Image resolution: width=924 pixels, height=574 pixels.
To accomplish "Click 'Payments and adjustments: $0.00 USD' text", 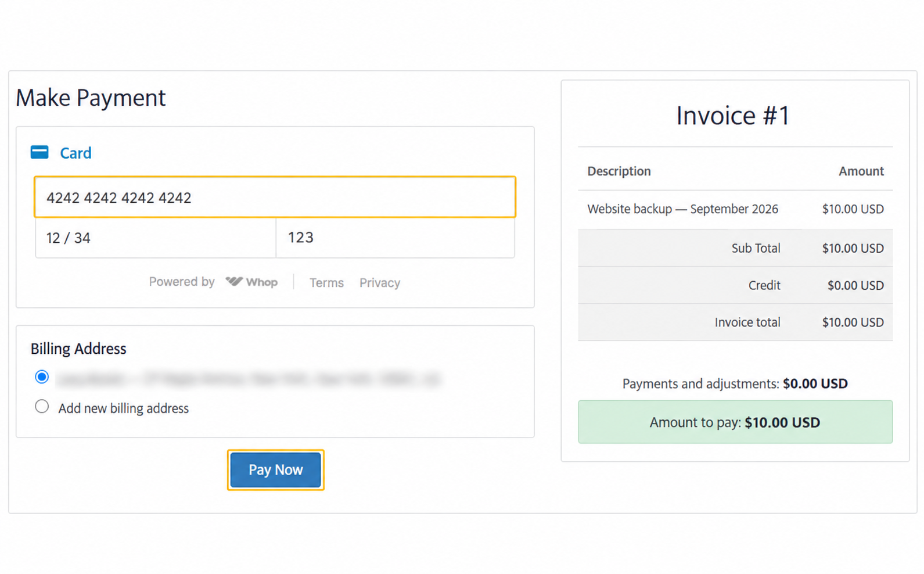I will (x=735, y=383).
